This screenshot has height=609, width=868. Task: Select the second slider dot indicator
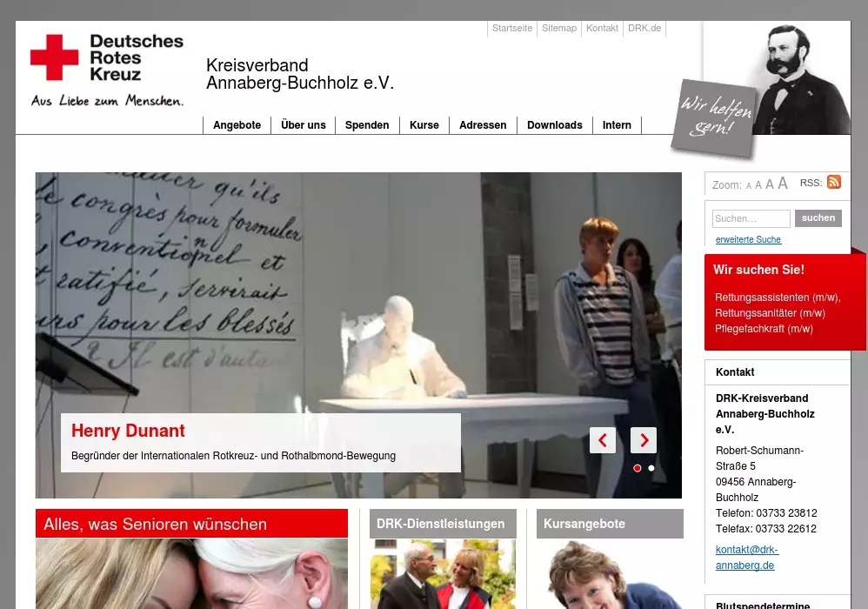point(651,468)
